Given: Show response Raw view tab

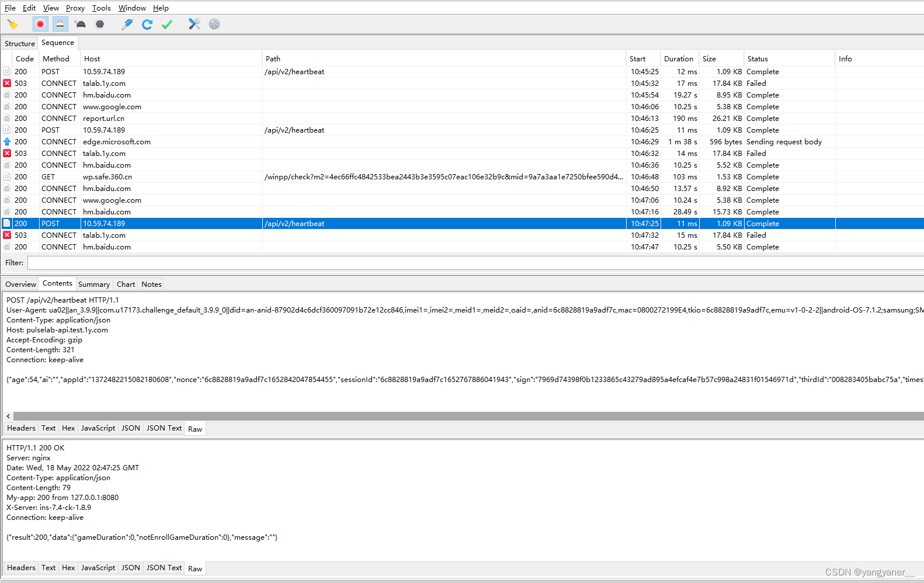Looking at the screenshot, I should coord(195,568).
